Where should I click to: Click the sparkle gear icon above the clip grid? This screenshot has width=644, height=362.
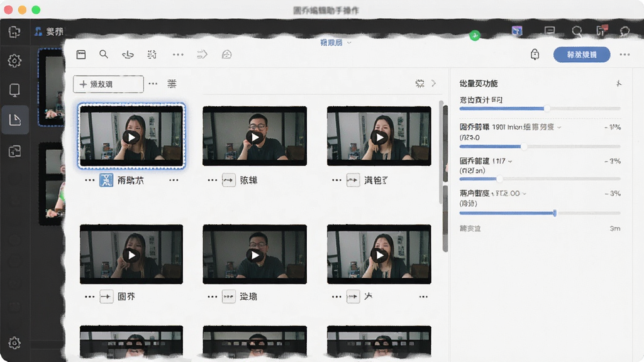[419, 84]
